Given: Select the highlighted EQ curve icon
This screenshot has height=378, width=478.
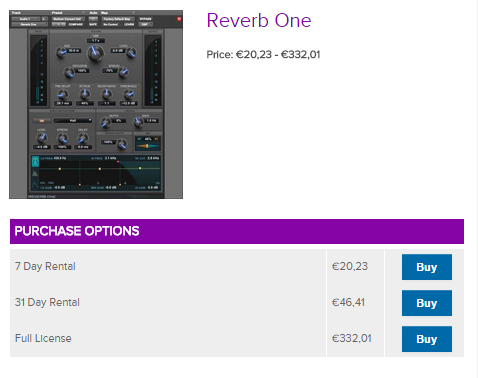Looking at the screenshot, I should click(x=35, y=162).
